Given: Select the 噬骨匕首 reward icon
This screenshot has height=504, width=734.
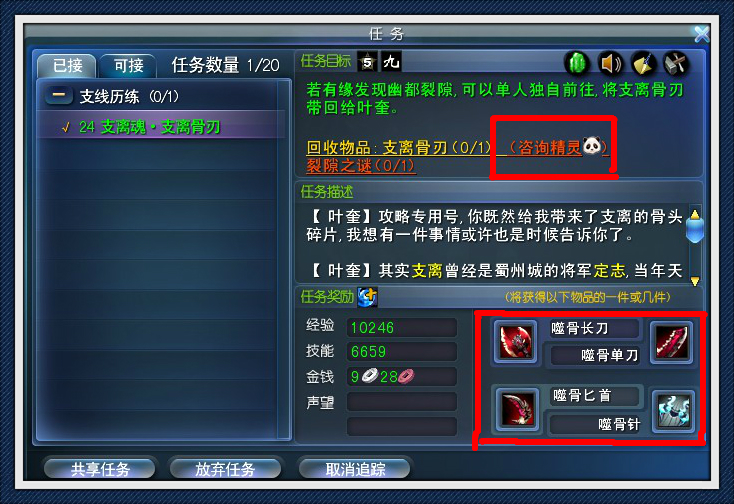Looking at the screenshot, I should click(517, 409).
